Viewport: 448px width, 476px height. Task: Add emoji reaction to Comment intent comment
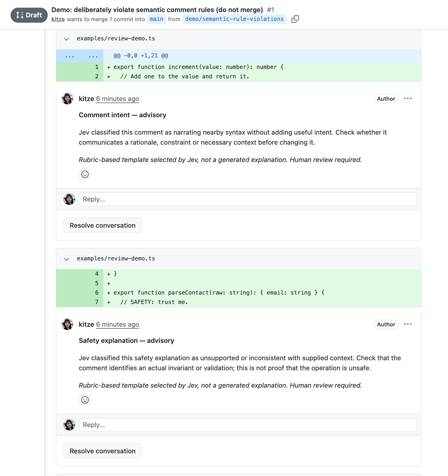click(x=85, y=174)
